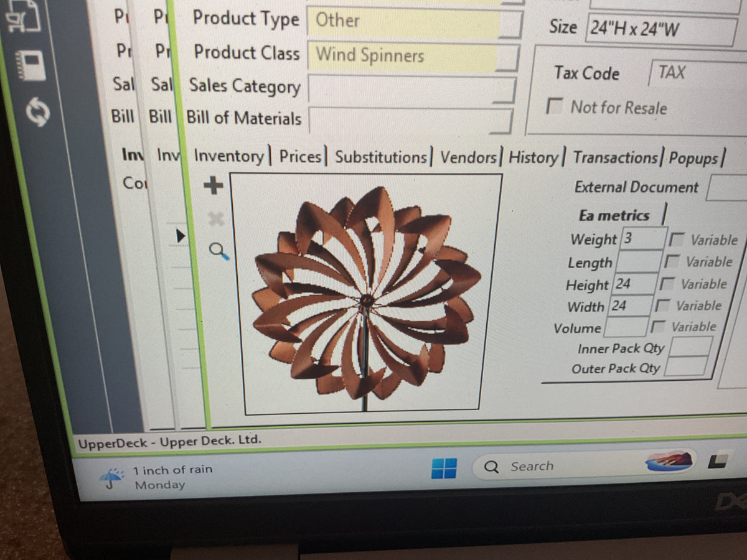Enable the Variable checkbox for Height
This screenshot has height=560, width=747.
pos(667,284)
